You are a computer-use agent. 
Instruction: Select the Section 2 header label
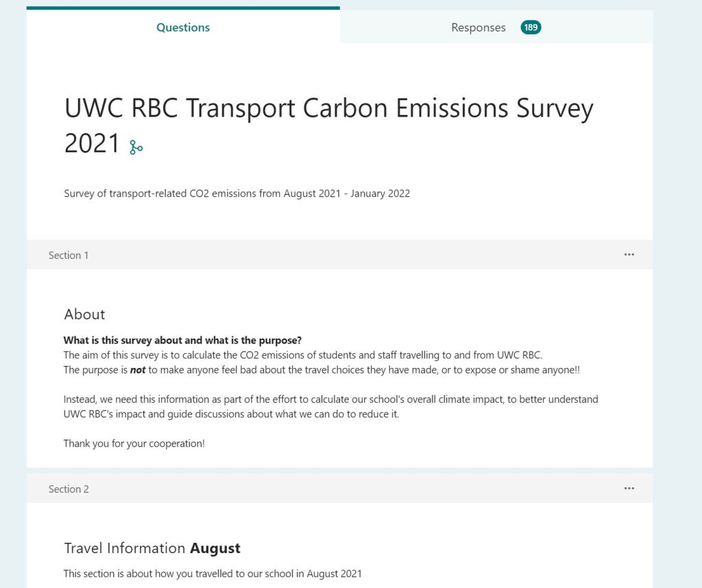coord(69,489)
